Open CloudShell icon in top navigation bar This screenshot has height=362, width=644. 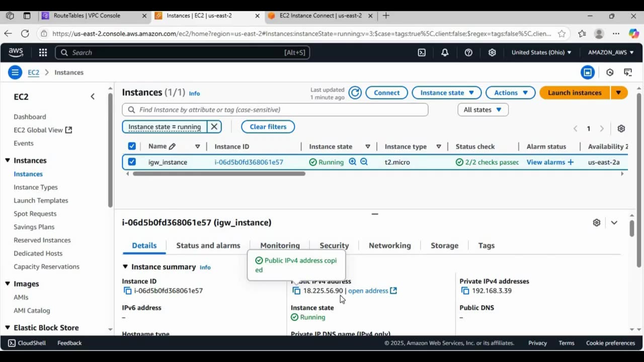(422, 52)
